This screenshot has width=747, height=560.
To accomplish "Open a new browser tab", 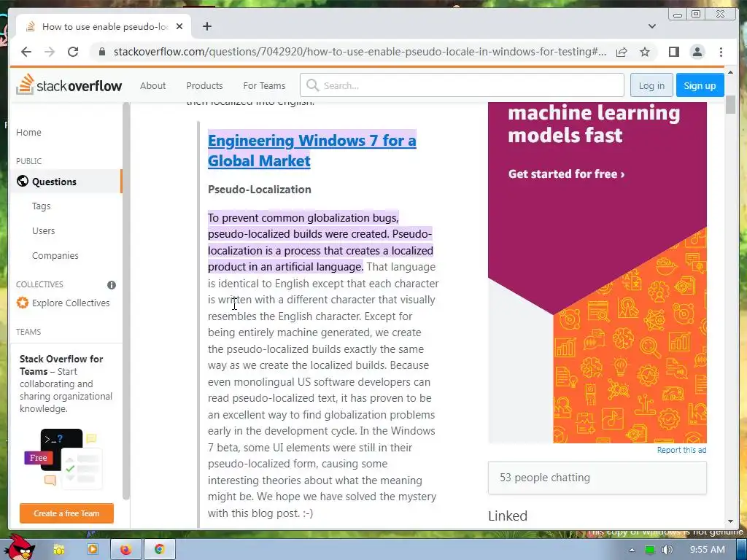I will click(206, 26).
